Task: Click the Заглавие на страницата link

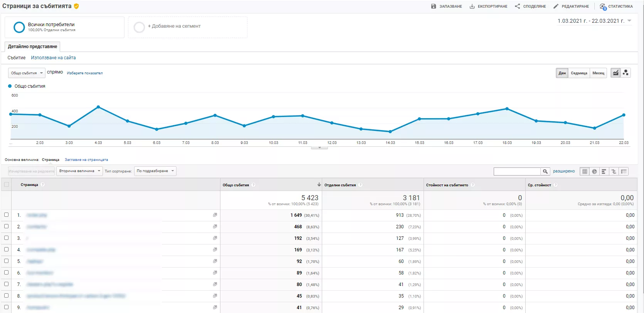Action: coord(86,160)
